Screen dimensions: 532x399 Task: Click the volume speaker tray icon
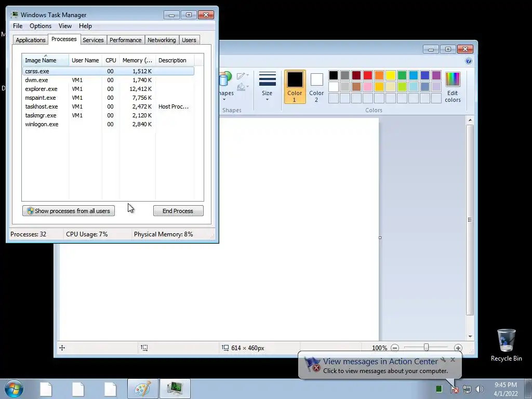(479, 389)
